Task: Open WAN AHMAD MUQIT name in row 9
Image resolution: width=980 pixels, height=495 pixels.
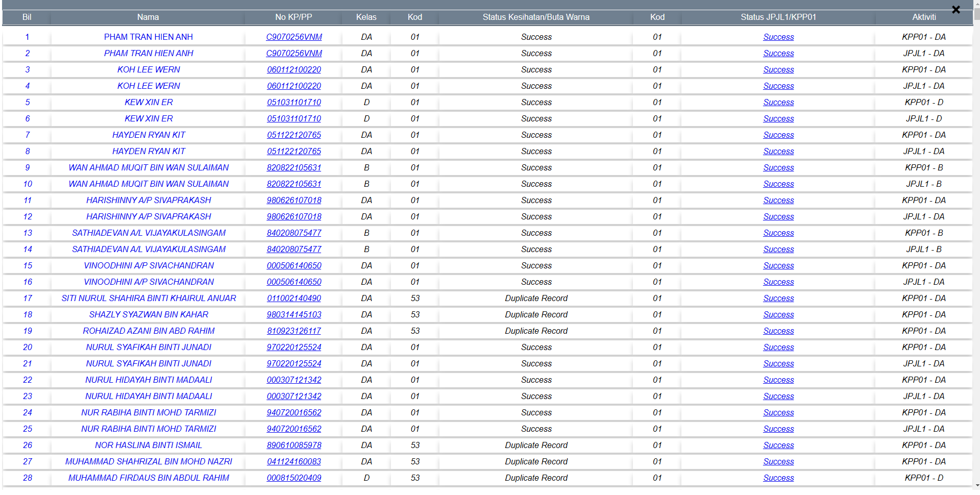Action: click(149, 168)
